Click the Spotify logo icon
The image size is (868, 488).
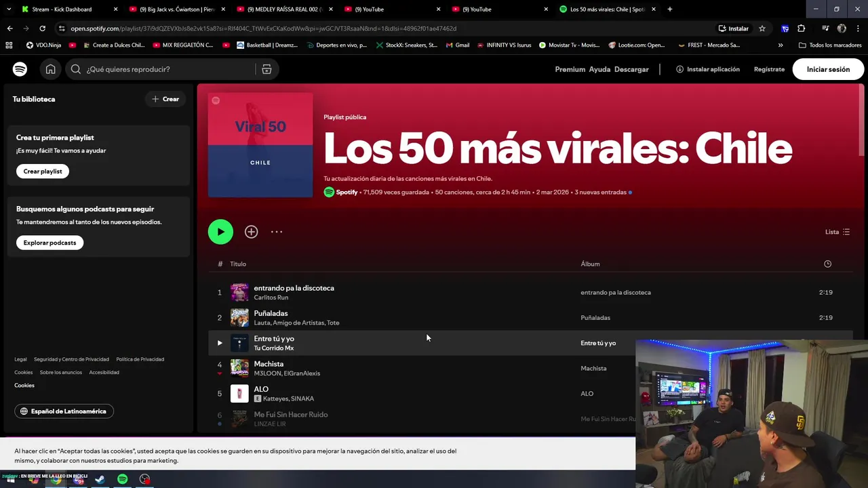pyautogui.click(x=20, y=69)
